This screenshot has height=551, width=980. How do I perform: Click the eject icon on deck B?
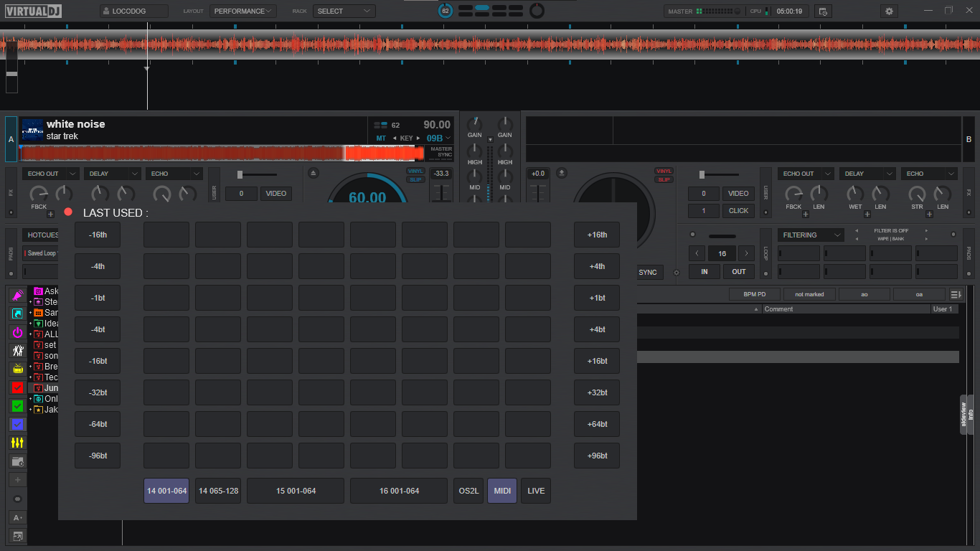tap(562, 173)
